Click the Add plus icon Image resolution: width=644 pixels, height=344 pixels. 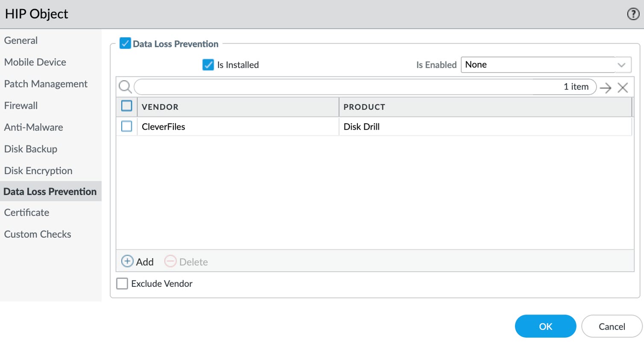coord(127,262)
